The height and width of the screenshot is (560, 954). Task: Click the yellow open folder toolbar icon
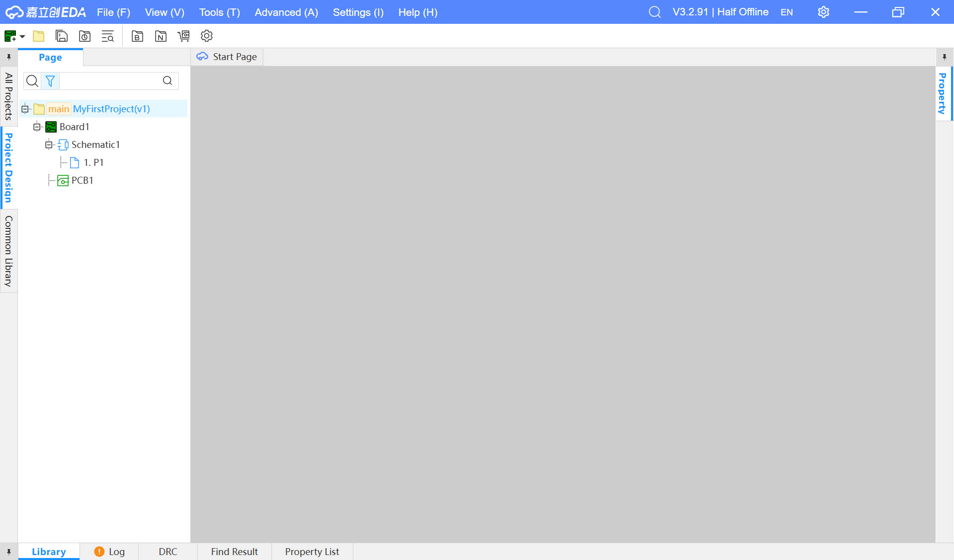click(x=38, y=36)
